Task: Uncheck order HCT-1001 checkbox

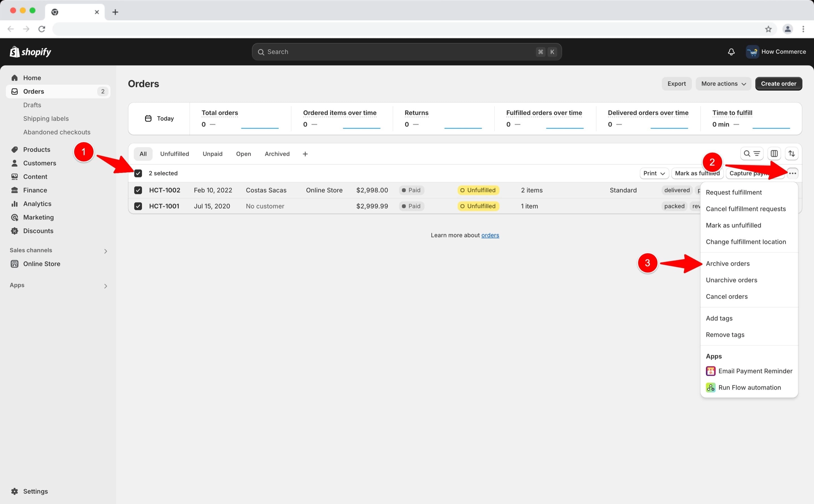Action: coord(138,206)
